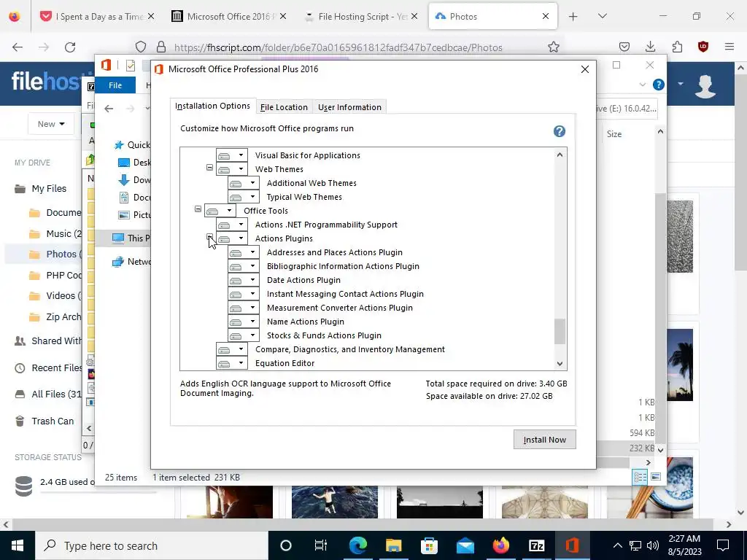The image size is (747, 560).
Task: Open File Explorer ribbon help icon
Action: click(659, 85)
